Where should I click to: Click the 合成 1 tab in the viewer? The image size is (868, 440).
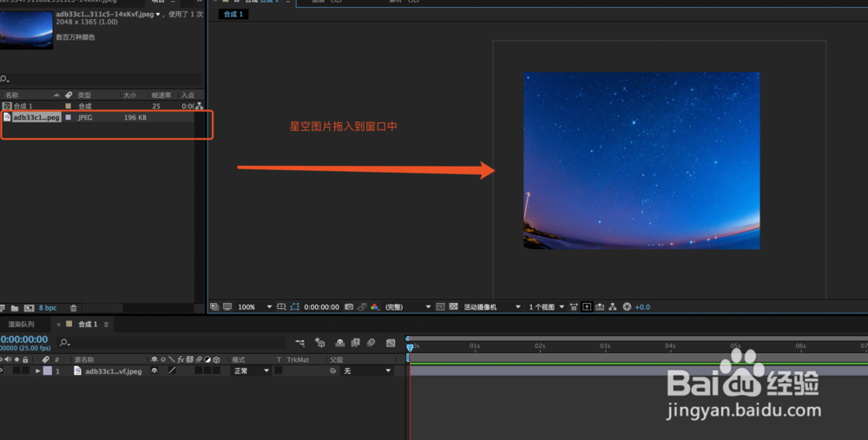[233, 15]
